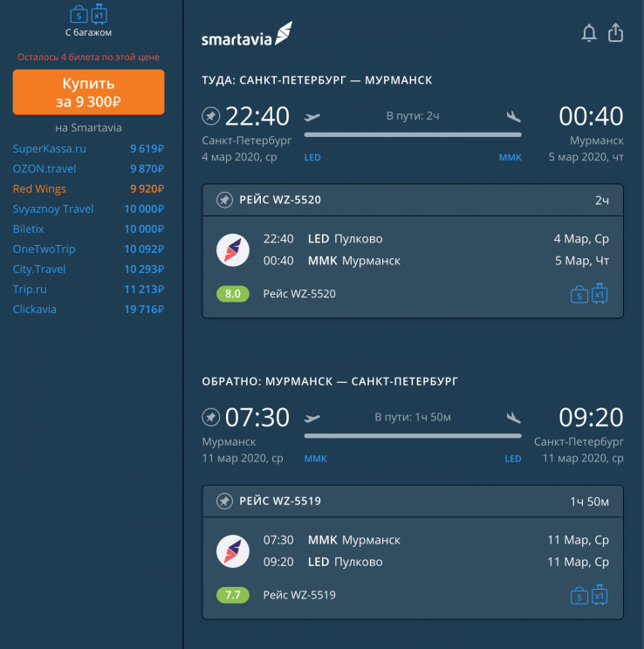Screen dimensions: 644x649
Task: Click С багажом label
Action: click(x=88, y=32)
